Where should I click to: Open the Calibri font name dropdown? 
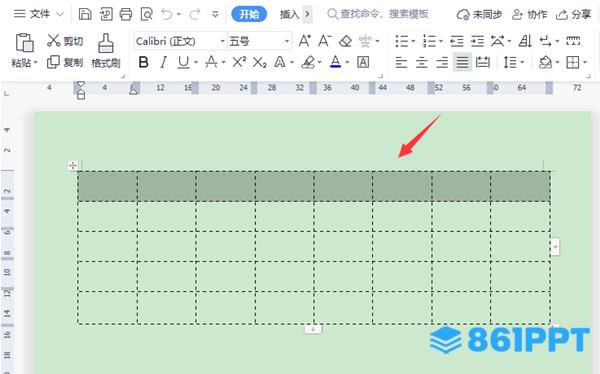point(222,41)
